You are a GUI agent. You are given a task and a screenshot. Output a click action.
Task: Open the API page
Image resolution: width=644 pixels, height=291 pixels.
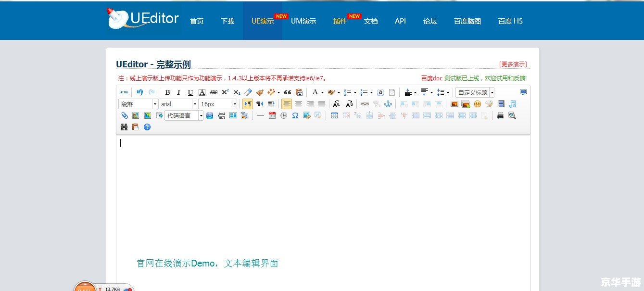[x=401, y=21]
